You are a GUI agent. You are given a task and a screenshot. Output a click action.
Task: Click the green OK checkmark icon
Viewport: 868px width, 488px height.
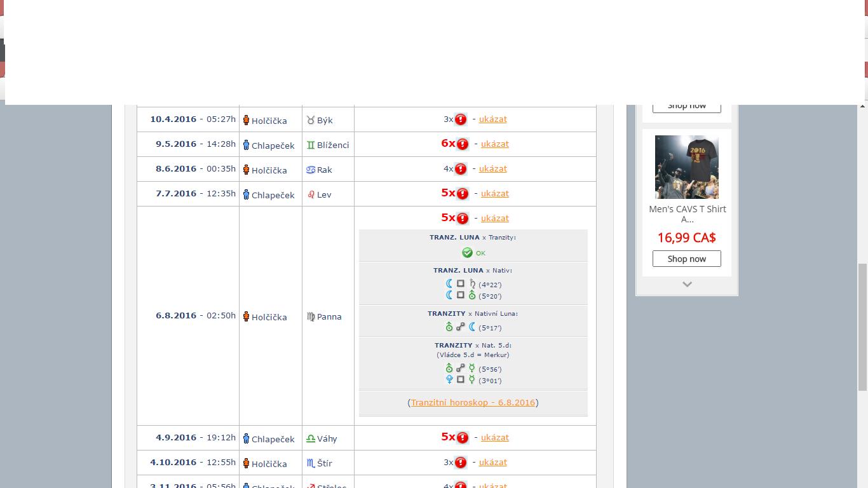pyautogui.click(x=467, y=253)
